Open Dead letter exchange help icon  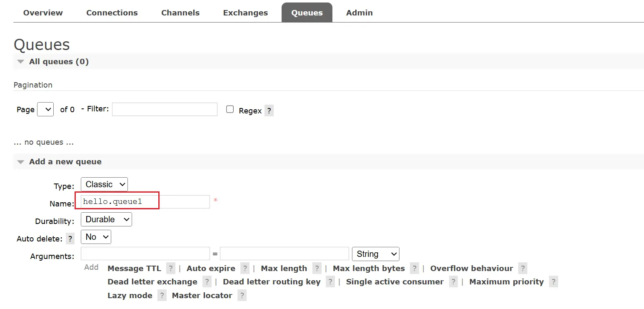[207, 282]
